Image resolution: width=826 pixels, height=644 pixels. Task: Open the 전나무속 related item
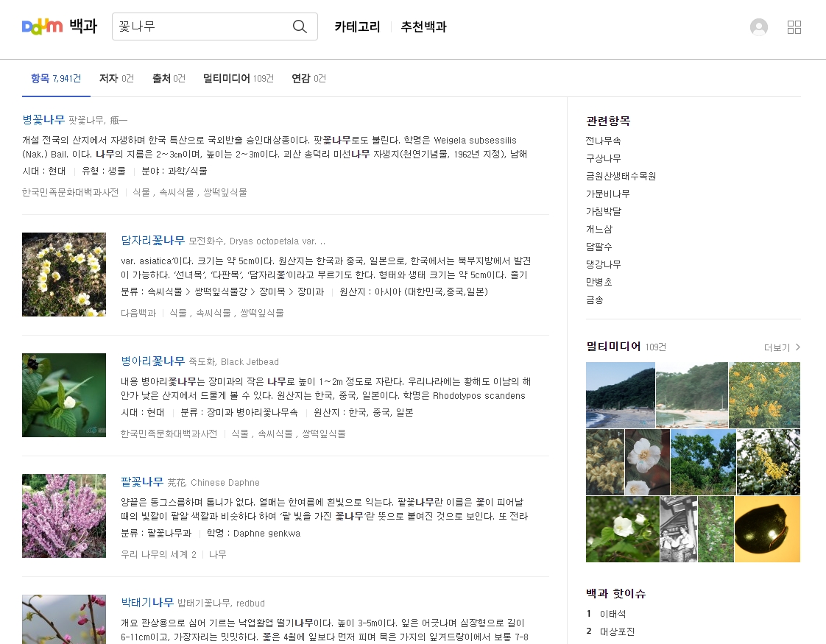coord(604,140)
